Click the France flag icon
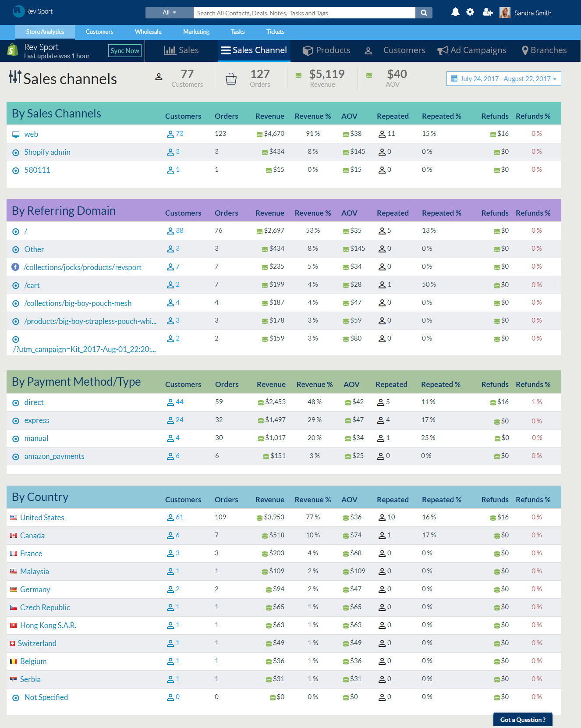 [x=14, y=554]
